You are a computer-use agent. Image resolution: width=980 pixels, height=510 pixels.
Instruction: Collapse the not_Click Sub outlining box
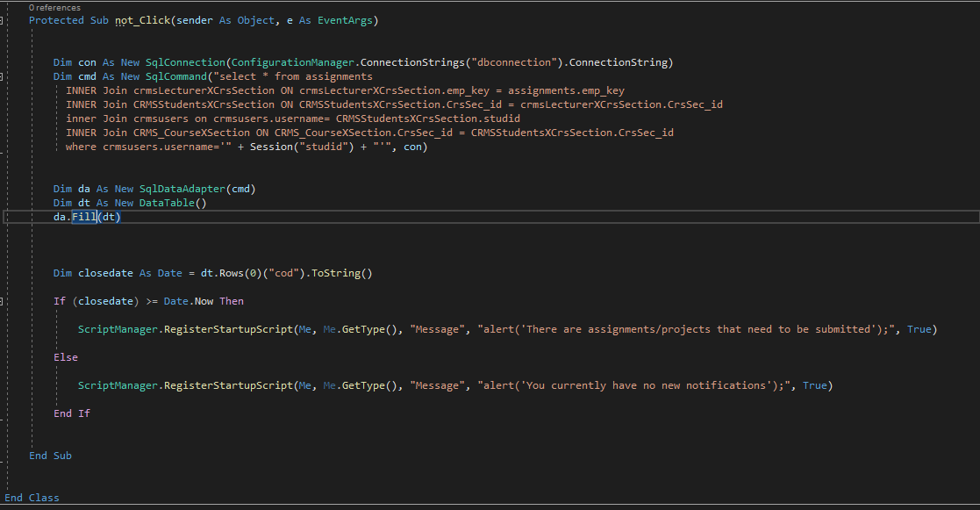tap(1, 20)
